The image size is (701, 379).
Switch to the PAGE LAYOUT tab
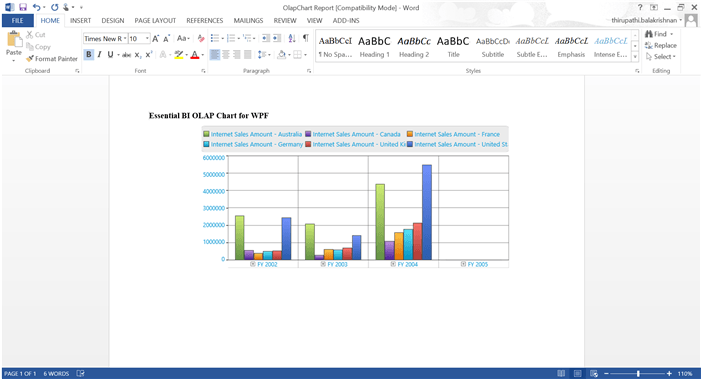click(x=155, y=21)
